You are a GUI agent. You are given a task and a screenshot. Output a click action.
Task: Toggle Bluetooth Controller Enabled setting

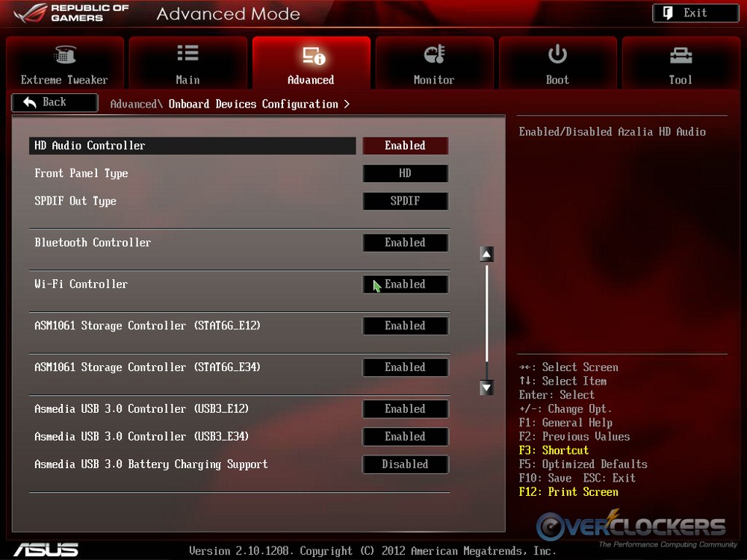point(405,243)
